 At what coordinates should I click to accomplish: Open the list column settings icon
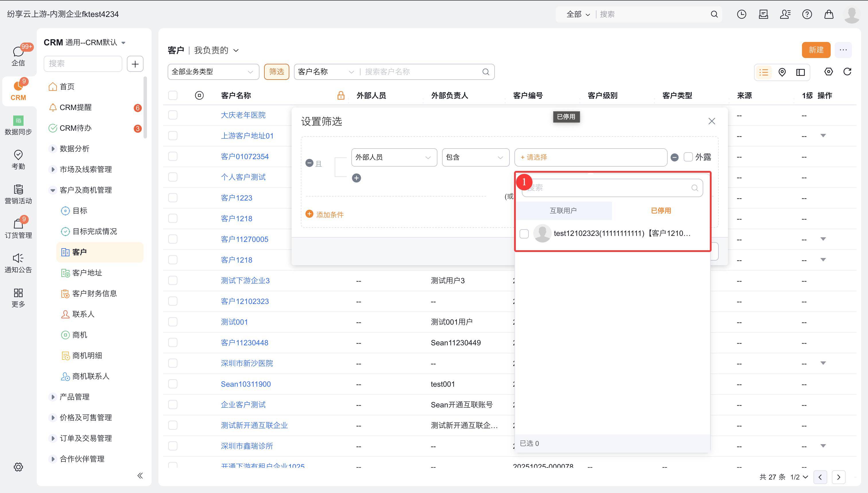click(x=828, y=72)
